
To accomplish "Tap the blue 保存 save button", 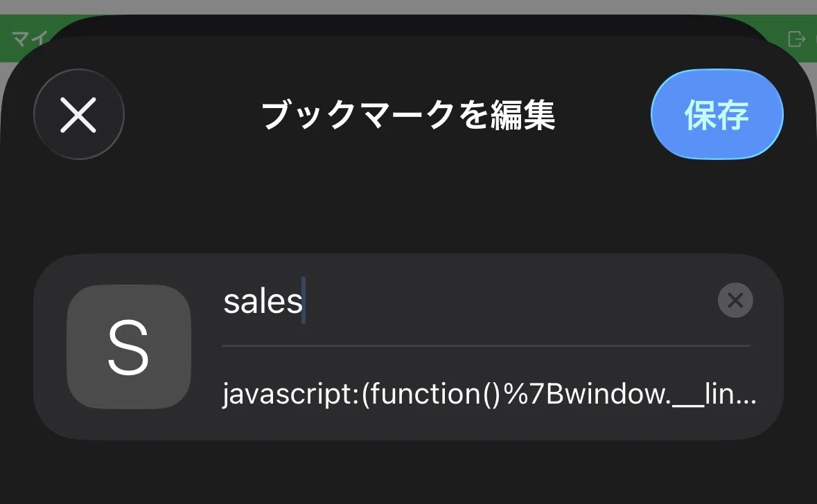I will (717, 114).
